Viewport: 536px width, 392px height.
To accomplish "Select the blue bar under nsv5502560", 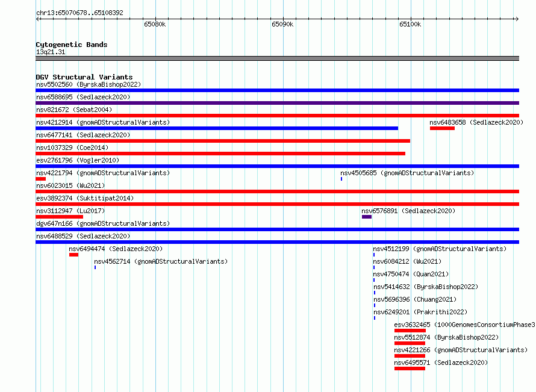I will pos(277,90).
